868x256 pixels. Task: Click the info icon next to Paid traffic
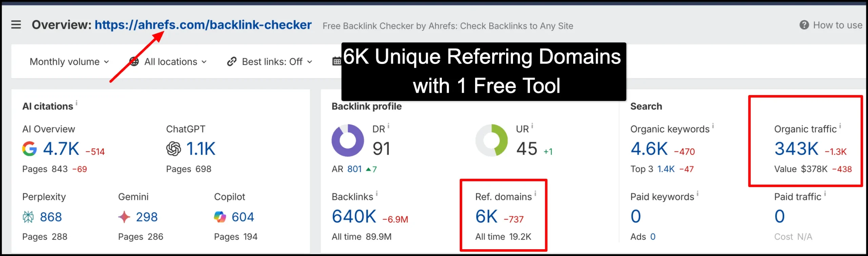(x=825, y=193)
